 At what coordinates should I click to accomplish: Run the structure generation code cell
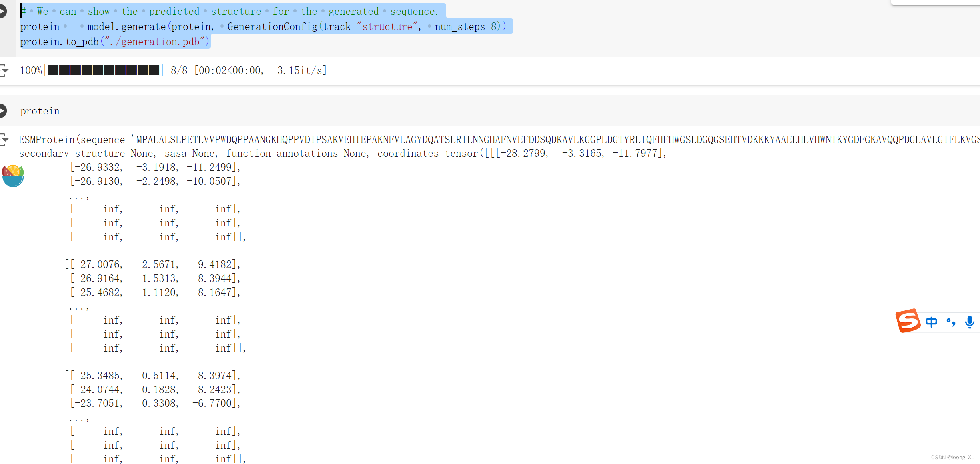pyautogui.click(x=2, y=11)
